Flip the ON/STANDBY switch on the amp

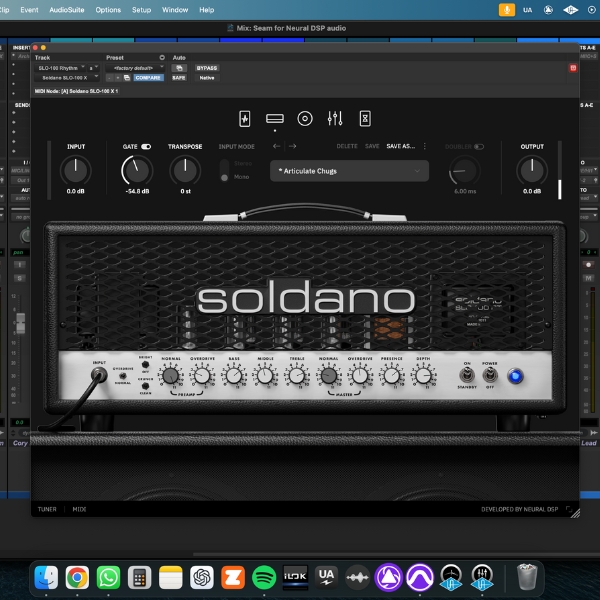(467, 375)
